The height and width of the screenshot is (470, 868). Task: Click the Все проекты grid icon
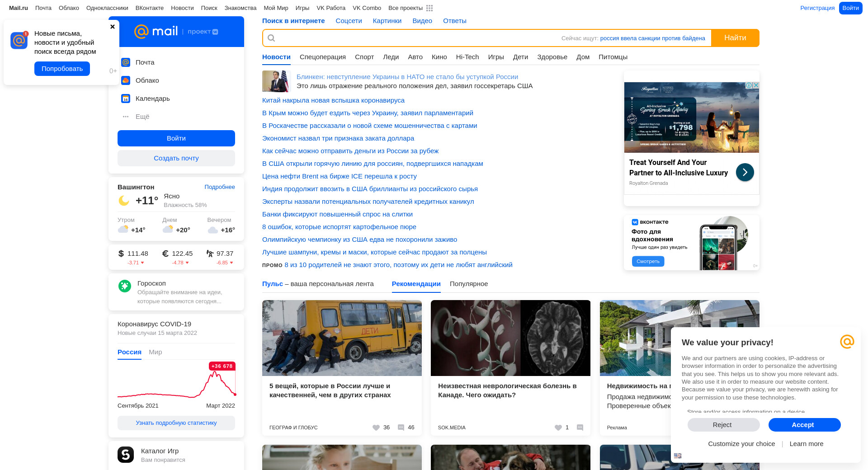point(429,8)
